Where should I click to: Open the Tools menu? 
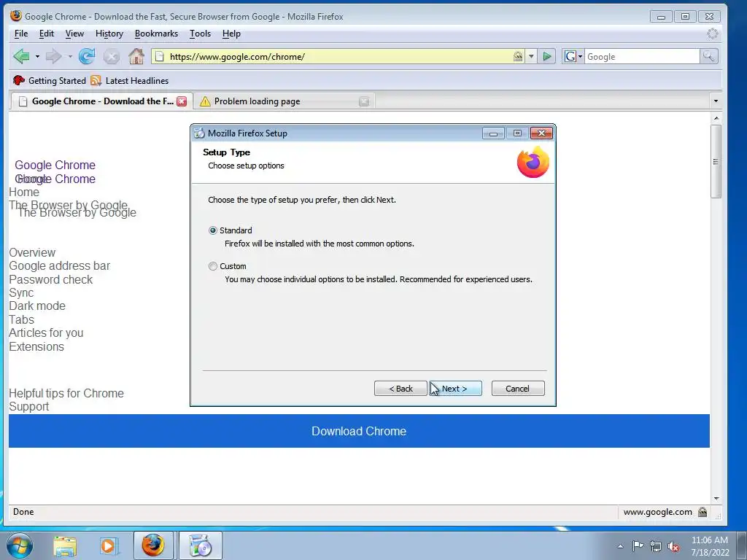(200, 34)
